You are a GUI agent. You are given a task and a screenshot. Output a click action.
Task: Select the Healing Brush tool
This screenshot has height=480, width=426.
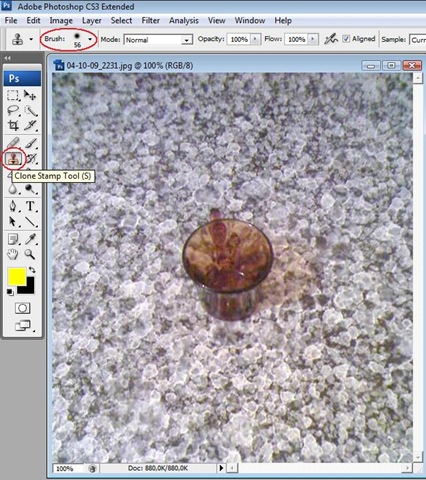[13, 143]
